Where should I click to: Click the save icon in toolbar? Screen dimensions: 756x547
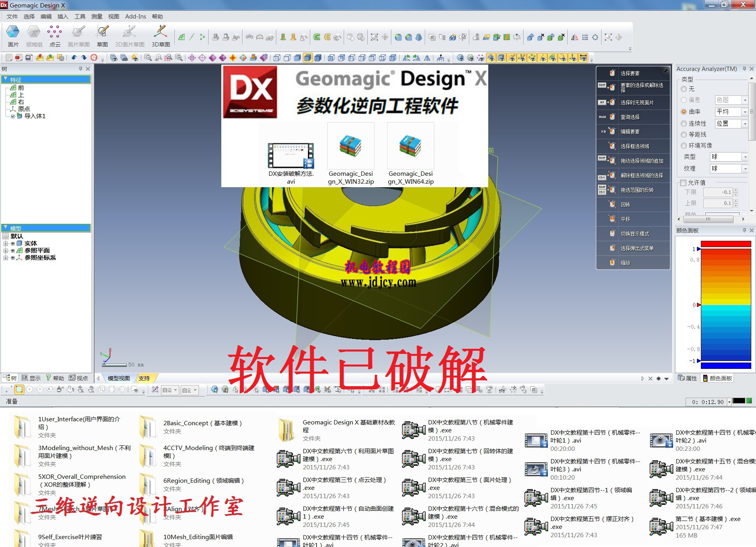pyautogui.click(x=29, y=58)
